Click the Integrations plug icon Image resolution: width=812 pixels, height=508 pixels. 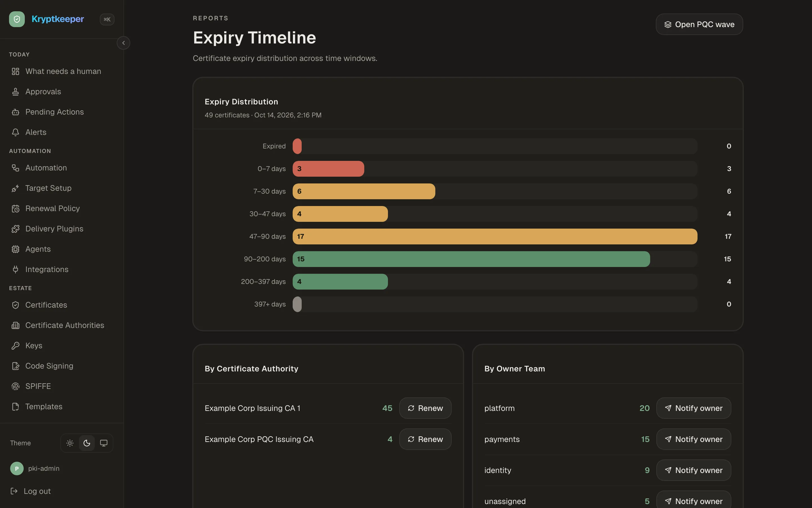(16, 270)
